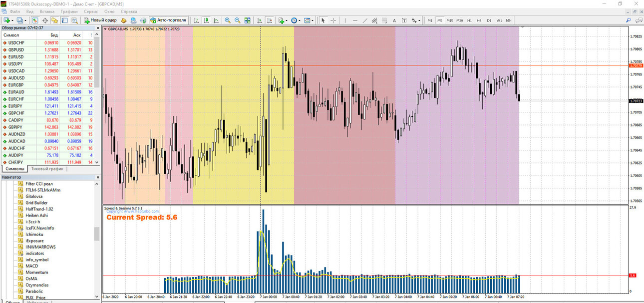Viewport: 644px width, 303px height.
Task: Click the Новый ордер button
Action: click(100, 20)
